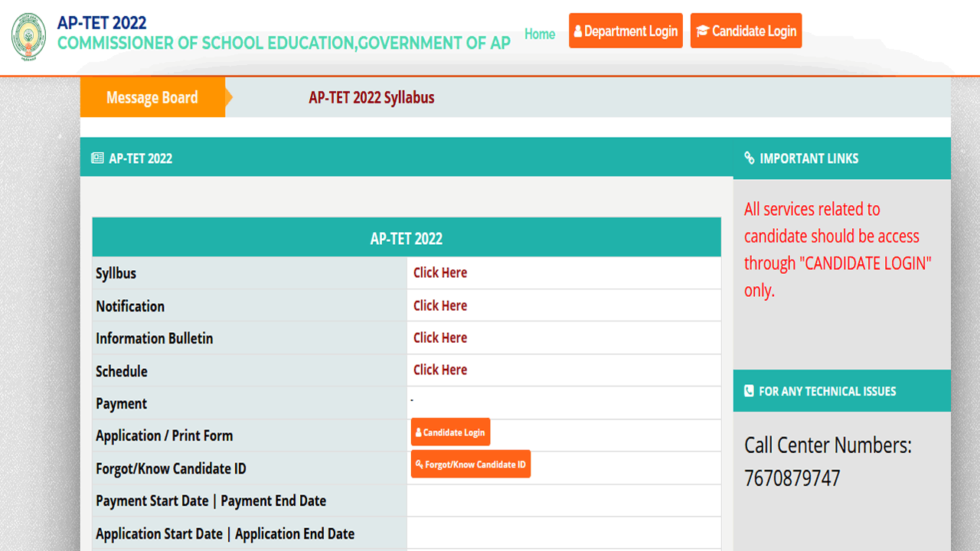Select Application Start Date | Application End Date label
Image resolution: width=980 pixels, height=551 pixels.
pyautogui.click(x=225, y=533)
